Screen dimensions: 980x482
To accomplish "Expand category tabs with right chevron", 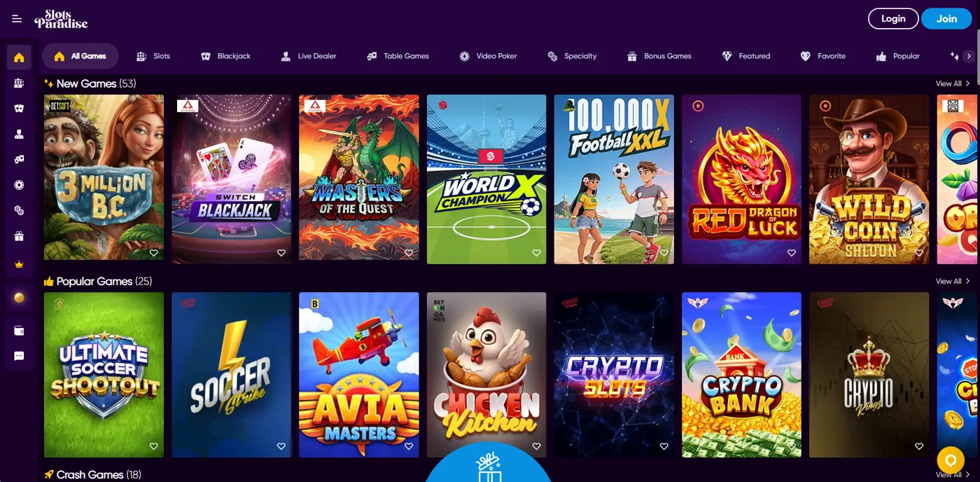I will click(x=969, y=56).
